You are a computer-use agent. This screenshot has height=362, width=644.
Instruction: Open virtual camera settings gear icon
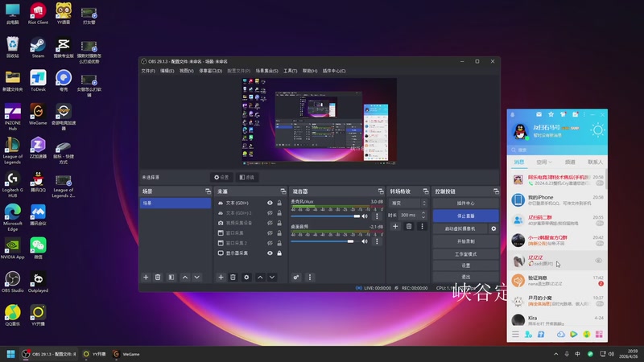493,228
